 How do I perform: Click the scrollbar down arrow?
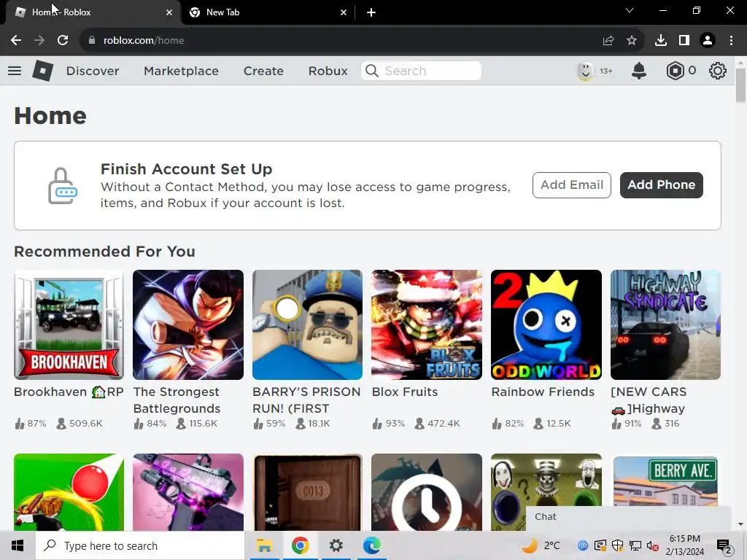coord(740,524)
